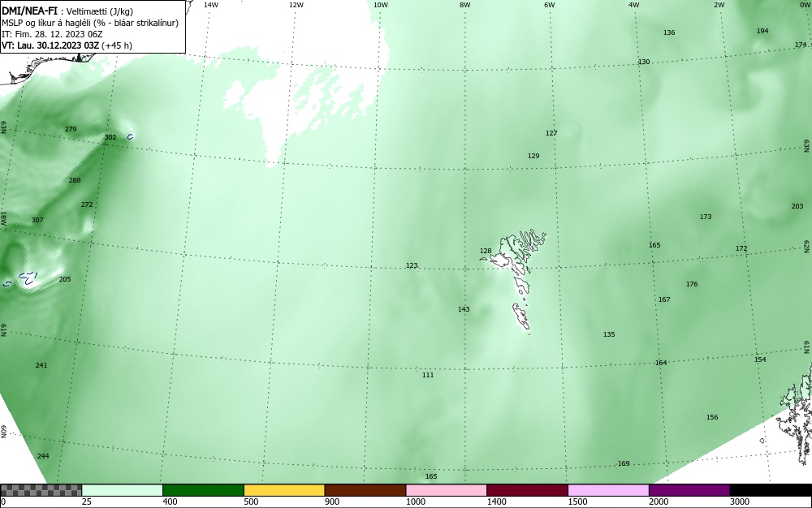Click the map value 307
This screenshot has height=508, width=812.
click(x=37, y=220)
